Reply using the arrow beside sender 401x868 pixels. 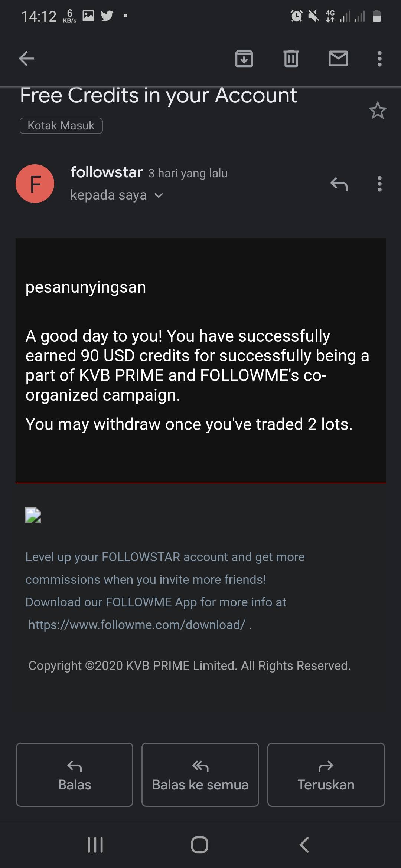point(339,184)
